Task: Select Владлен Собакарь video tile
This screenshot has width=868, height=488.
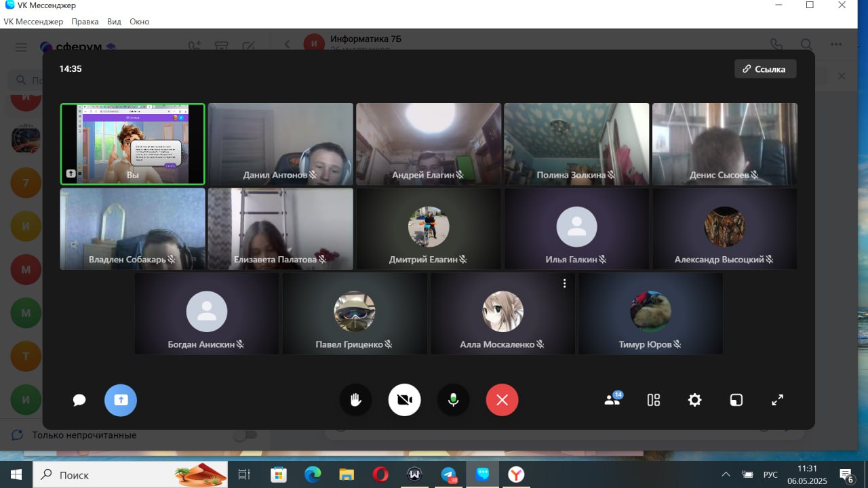Action: coord(132,228)
